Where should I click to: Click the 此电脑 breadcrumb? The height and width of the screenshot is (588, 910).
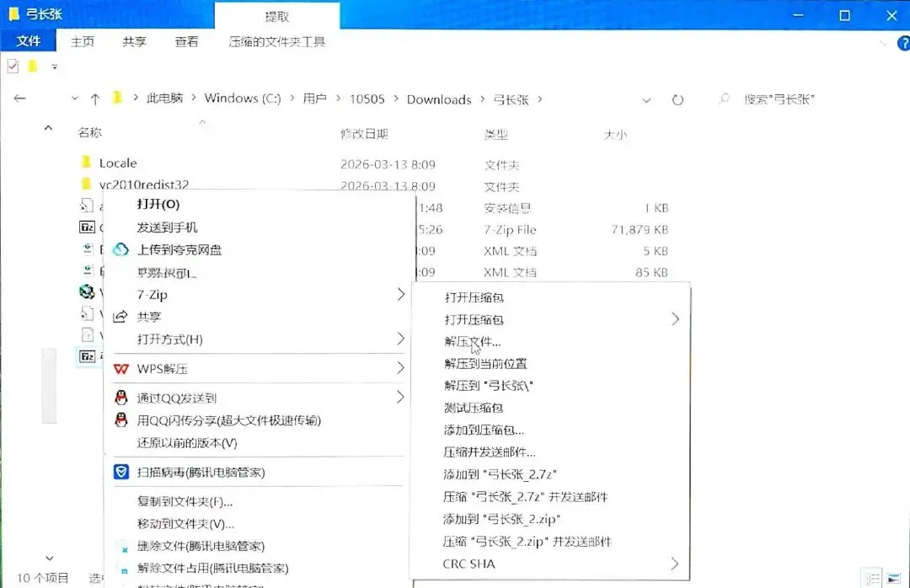[164, 98]
